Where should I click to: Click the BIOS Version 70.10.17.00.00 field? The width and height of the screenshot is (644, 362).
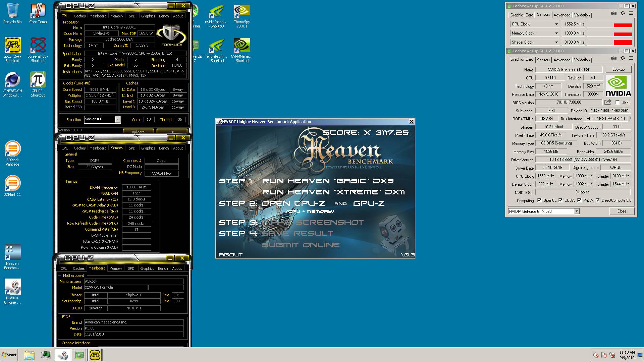point(569,102)
